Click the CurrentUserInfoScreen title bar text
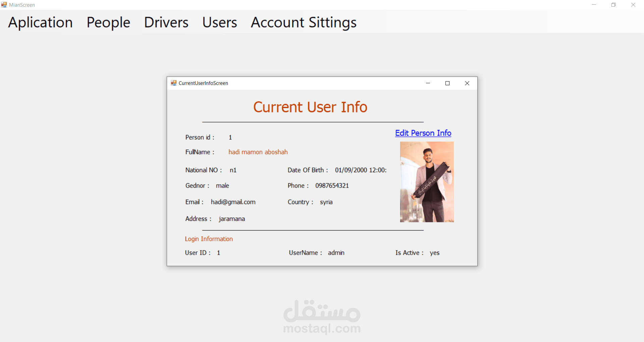Image resolution: width=644 pixels, height=342 pixels. coord(203,83)
